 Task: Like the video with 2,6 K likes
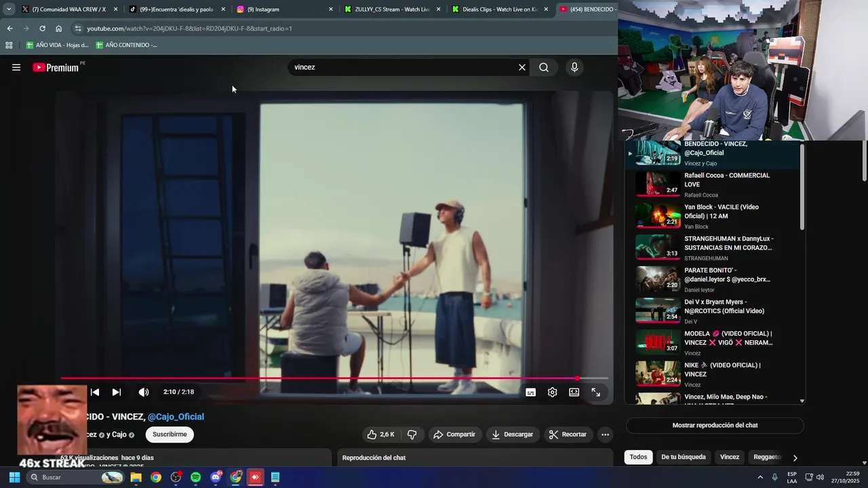(x=381, y=434)
